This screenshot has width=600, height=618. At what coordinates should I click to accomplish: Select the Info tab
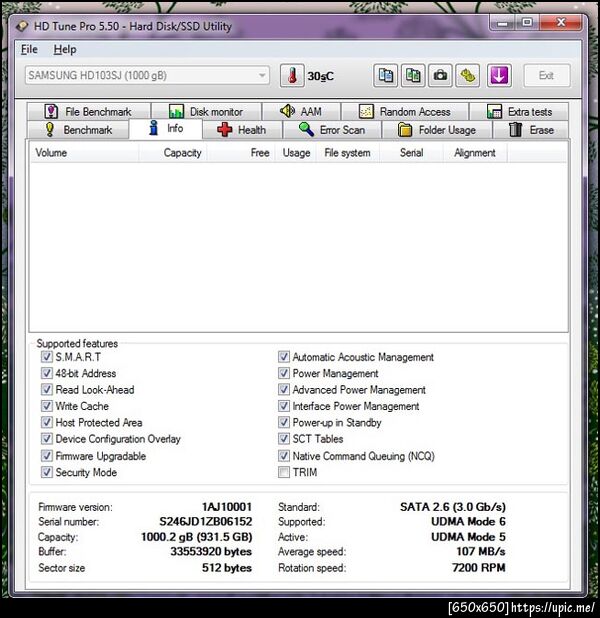point(166,128)
